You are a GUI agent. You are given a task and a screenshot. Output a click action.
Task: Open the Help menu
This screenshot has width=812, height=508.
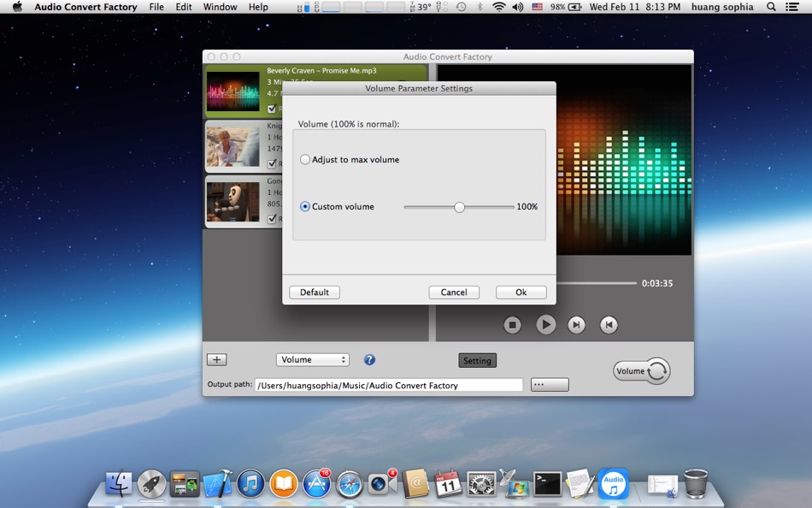[258, 7]
